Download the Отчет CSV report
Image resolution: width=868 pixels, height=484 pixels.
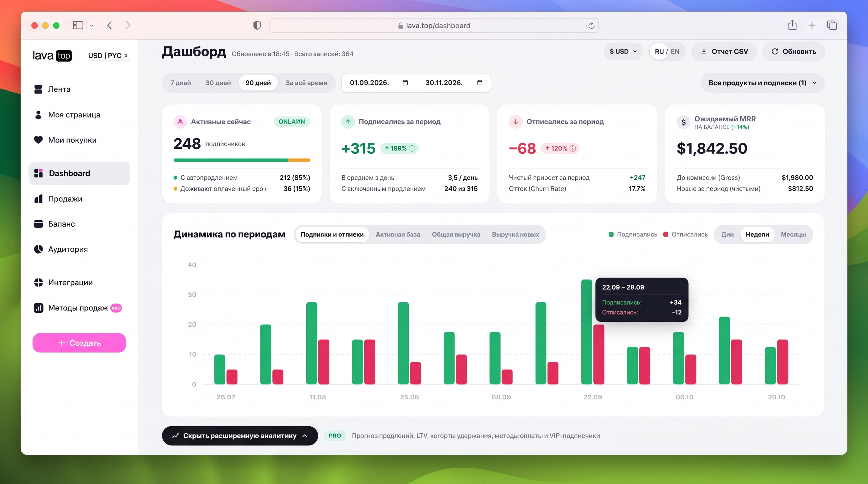(x=724, y=51)
